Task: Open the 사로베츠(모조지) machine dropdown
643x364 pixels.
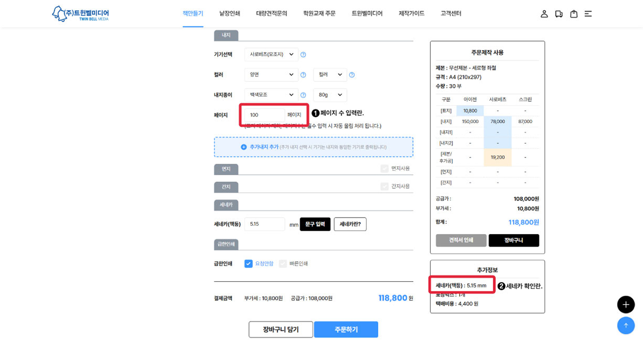Action: (271, 55)
